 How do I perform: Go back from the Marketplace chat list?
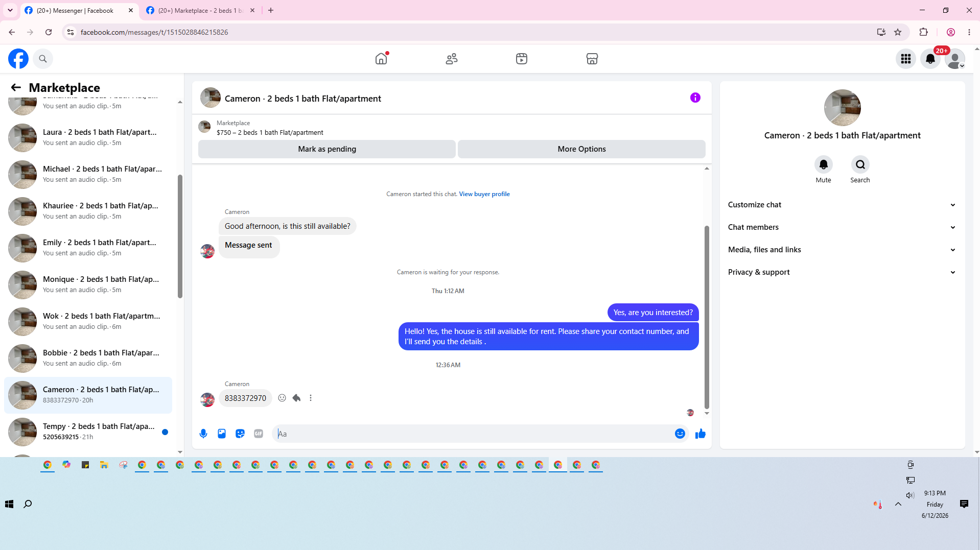click(16, 87)
